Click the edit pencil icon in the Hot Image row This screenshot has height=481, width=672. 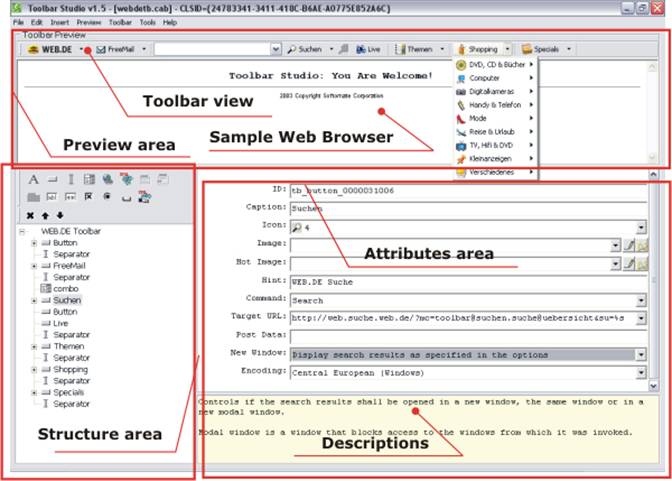point(629,263)
